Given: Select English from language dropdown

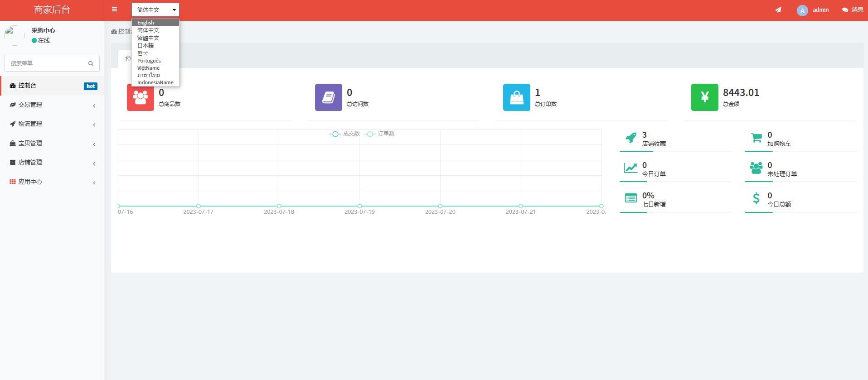Looking at the screenshot, I should [146, 23].
